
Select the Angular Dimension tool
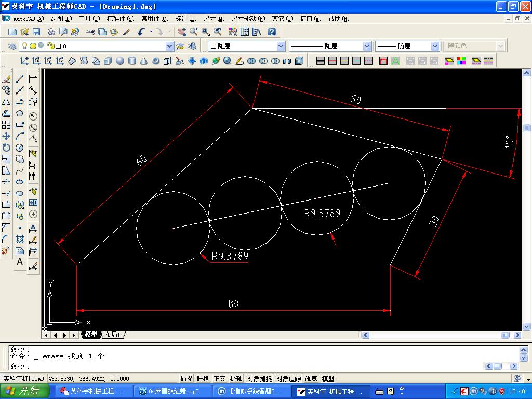tap(33, 139)
